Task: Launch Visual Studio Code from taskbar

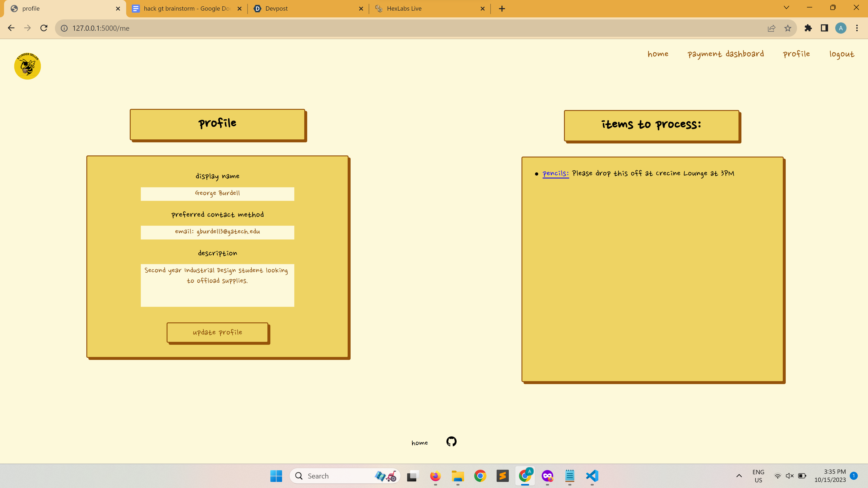Action: [592, 476]
